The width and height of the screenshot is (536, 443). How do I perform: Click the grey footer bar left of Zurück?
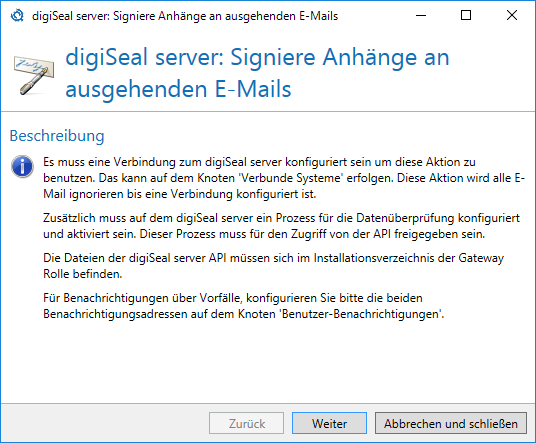[105, 423]
